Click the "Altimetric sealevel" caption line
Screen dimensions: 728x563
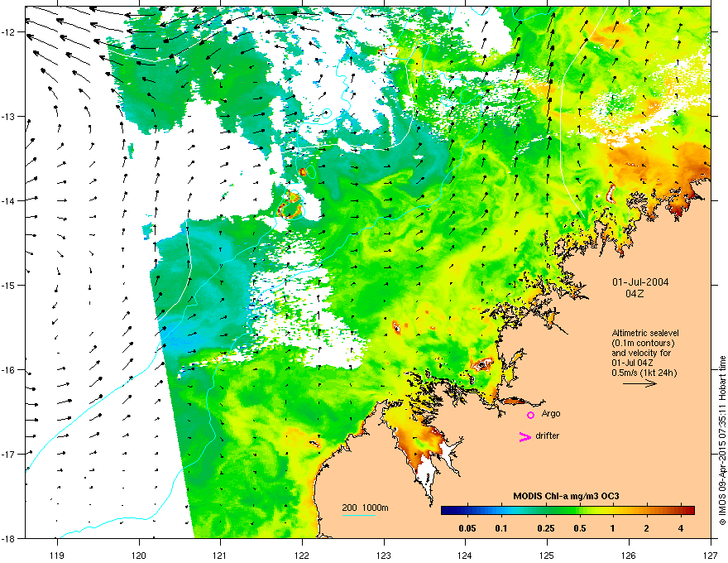pos(645,333)
